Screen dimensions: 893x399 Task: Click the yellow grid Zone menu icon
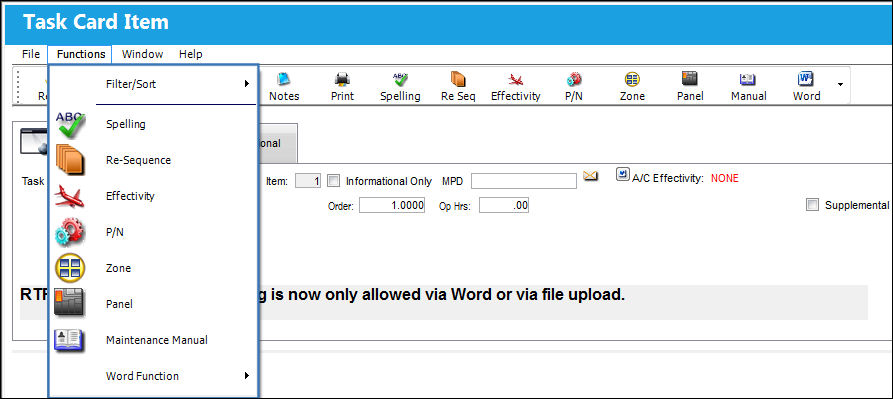coord(69,268)
